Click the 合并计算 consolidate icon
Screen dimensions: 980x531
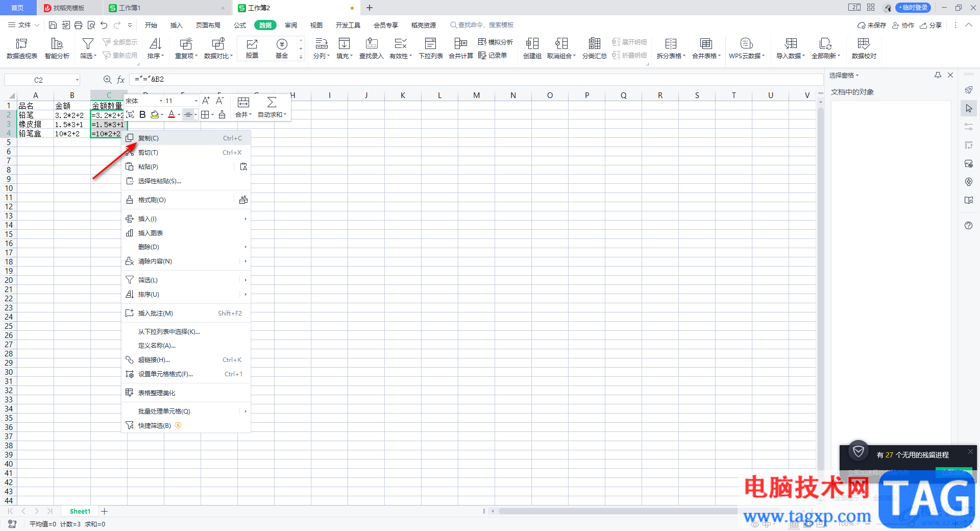click(x=461, y=44)
